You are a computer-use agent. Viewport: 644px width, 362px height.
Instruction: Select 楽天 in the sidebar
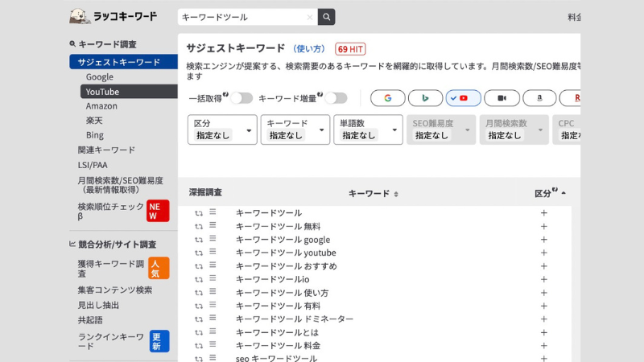click(94, 120)
